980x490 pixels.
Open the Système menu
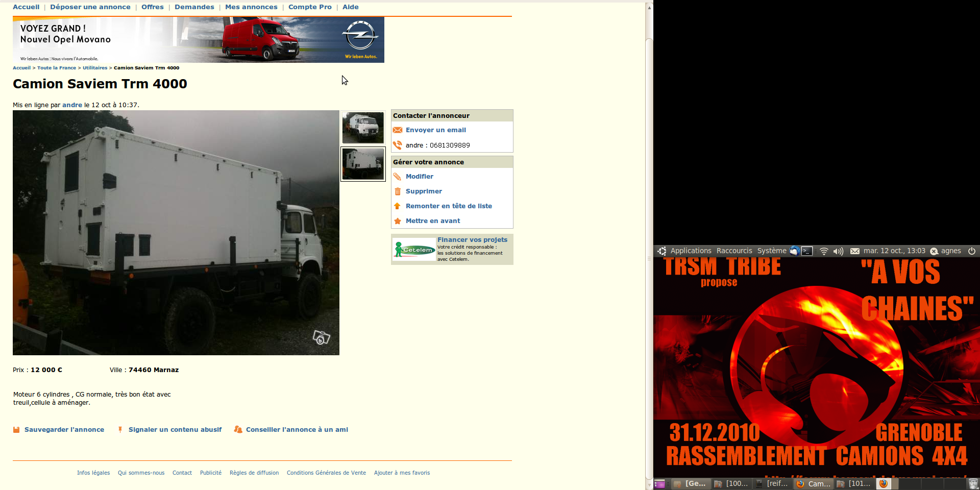point(771,251)
